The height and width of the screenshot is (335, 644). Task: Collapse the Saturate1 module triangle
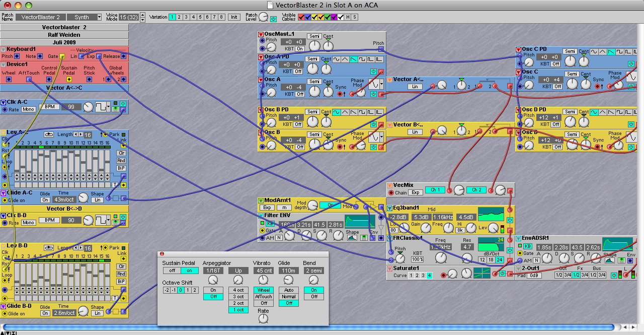[x=389, y=269]
